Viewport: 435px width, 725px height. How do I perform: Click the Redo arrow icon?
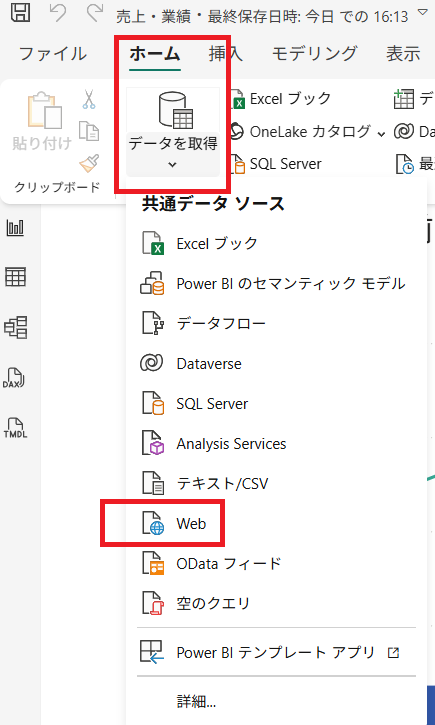point(95,13)
